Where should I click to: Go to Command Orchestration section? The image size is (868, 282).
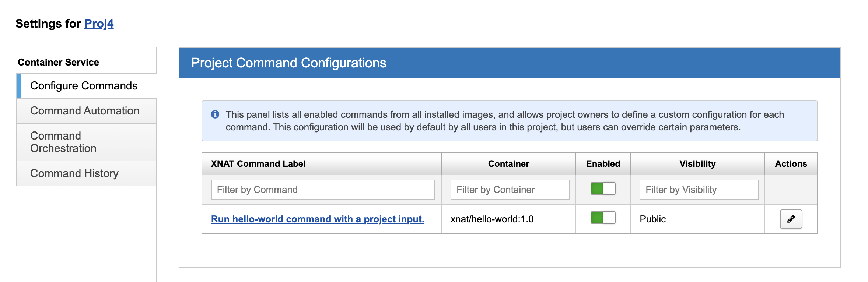point(63,142)
